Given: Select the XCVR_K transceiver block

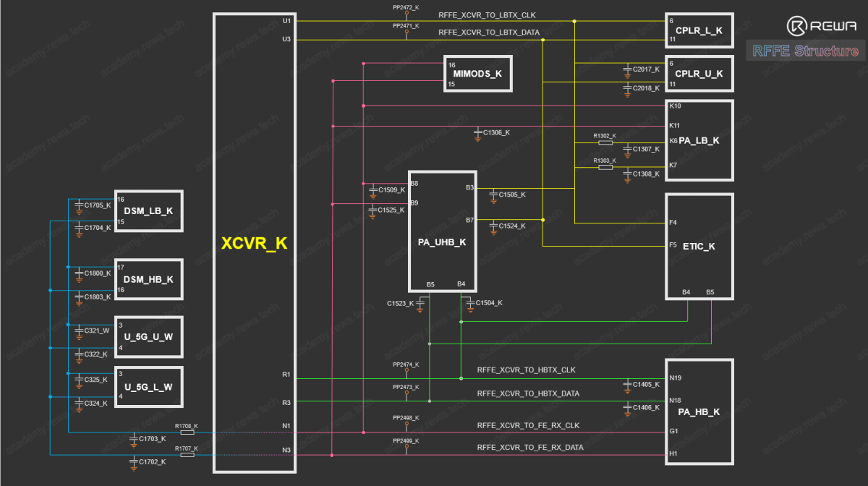Looking at the screenshot, I should (x=255, y=243).
